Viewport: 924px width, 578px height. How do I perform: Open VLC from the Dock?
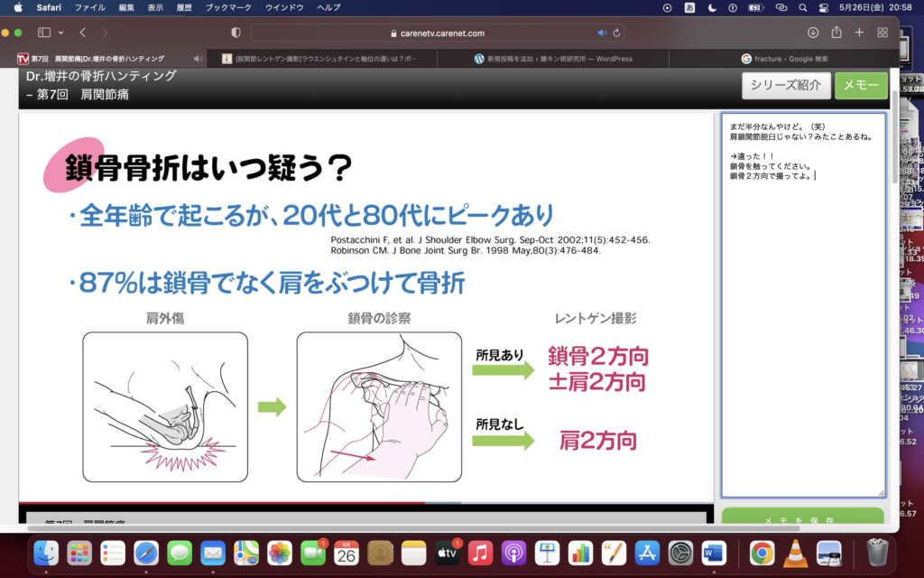click(795, 552)
